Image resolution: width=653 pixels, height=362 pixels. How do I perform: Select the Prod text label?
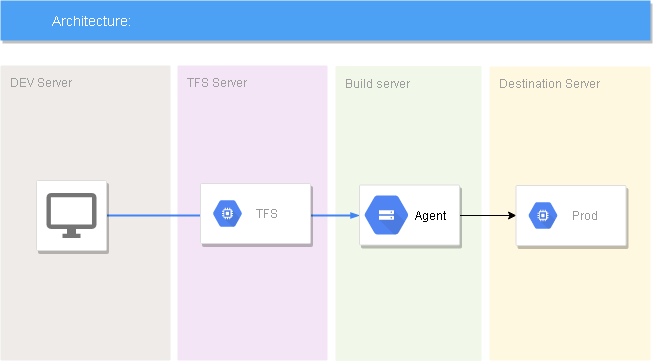click(585, 216)
